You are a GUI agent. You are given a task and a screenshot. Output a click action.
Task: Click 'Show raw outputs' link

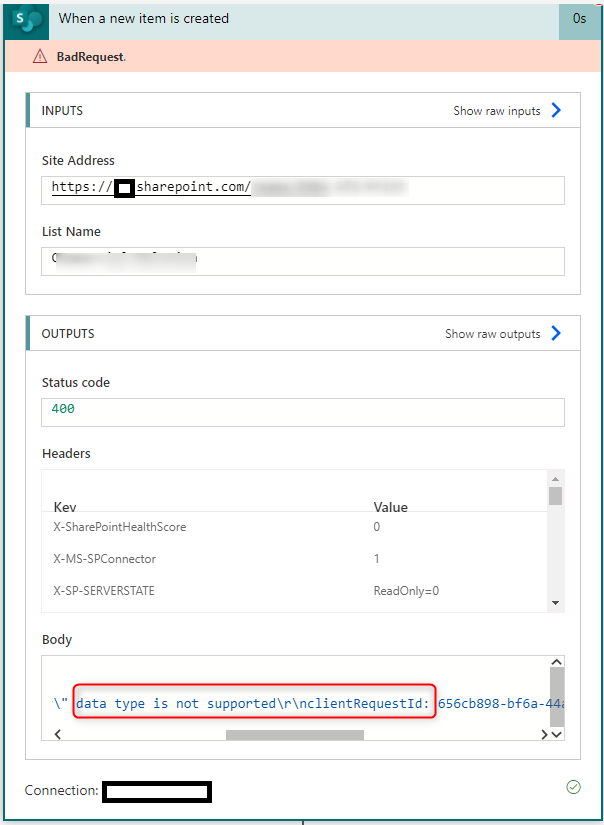(492, 334)
